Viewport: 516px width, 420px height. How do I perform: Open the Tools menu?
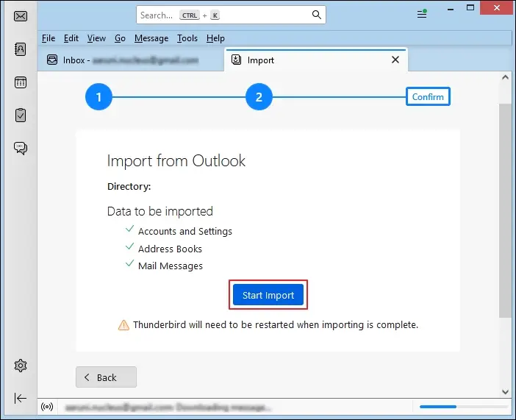coord(187,38)
